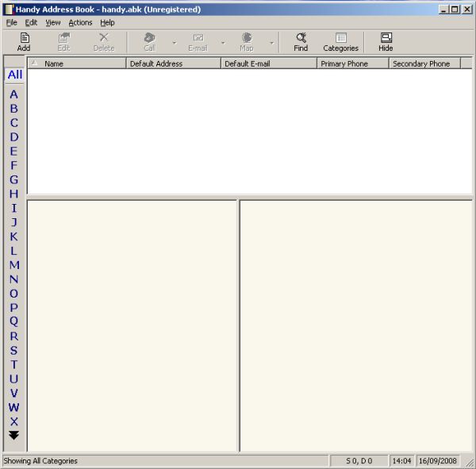Click the address book title bar icon
The height and width of the screenshot is (469, 476).
(9, 10)
